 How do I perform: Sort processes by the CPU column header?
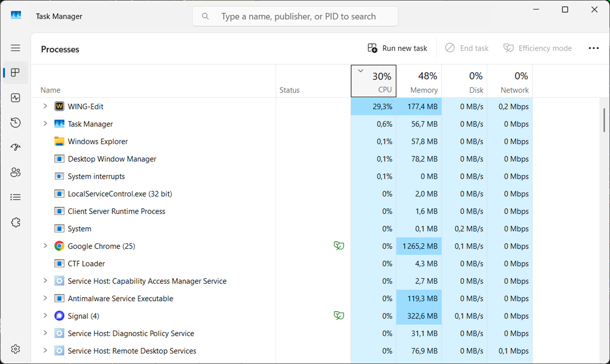tap(374, 81)
